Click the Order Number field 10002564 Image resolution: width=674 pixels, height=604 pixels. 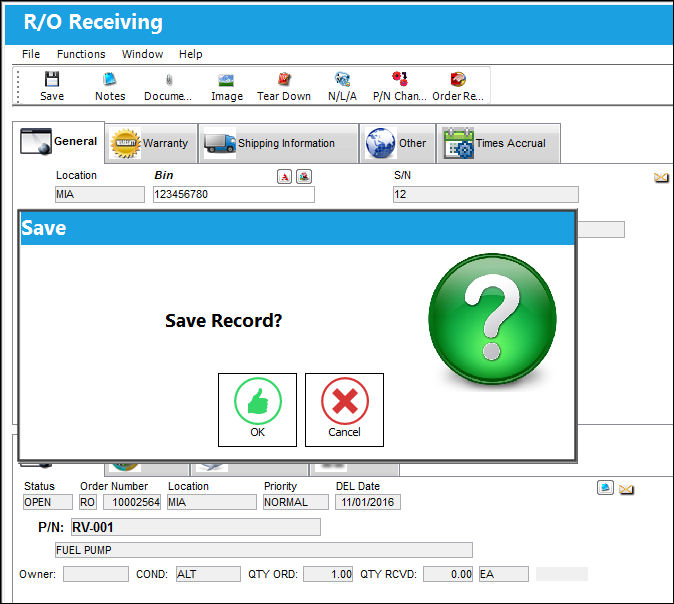click(x=132, y=502)
